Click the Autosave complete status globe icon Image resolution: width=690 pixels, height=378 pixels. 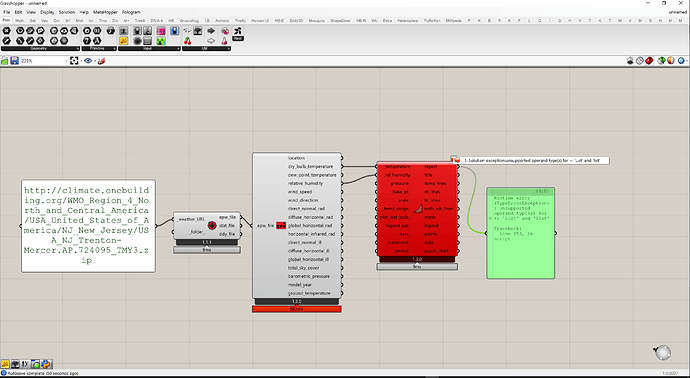pos(4,374)
